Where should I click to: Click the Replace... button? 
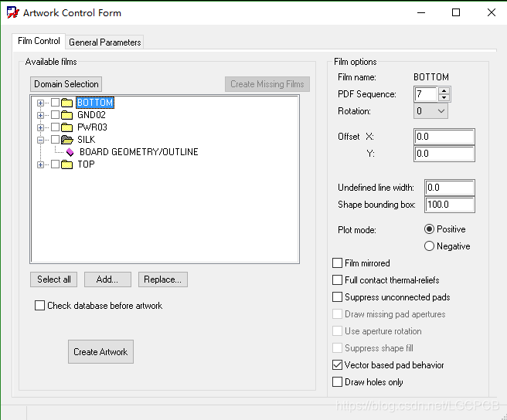coord(162,279)
